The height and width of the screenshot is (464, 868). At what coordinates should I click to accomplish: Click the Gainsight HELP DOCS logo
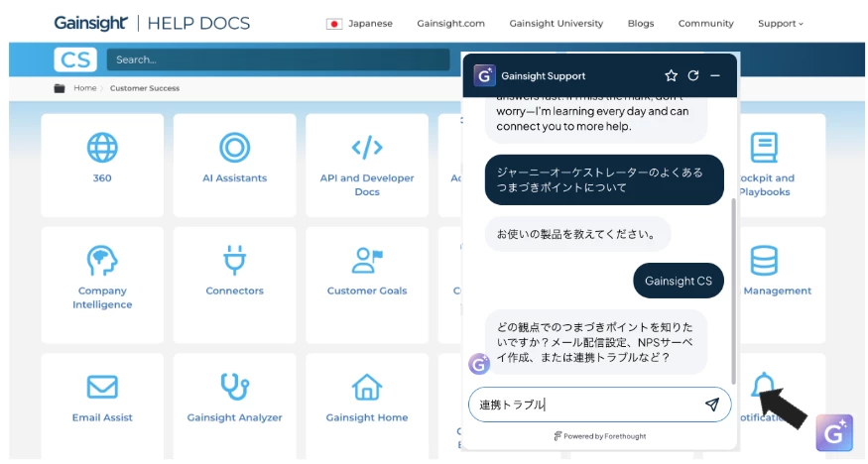click(x=152, y=23)
